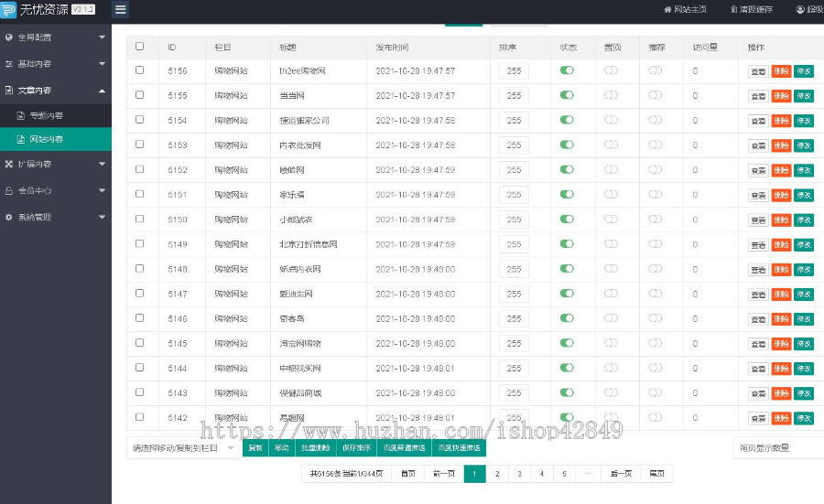824x504 pixels.
Task: Toggle the status switch for row 5150
Action: click(x=567, y=219)
